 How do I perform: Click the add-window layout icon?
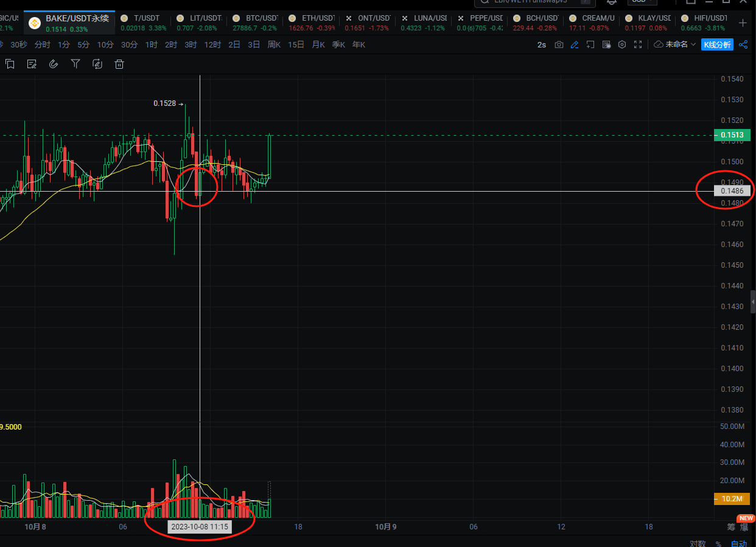(590, 44)
